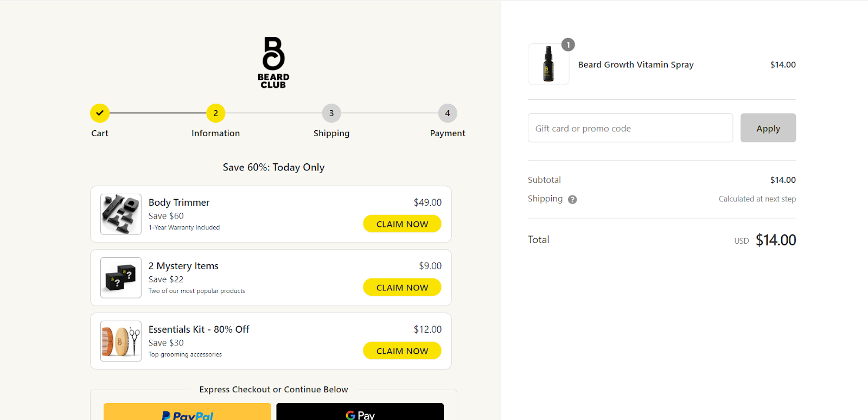The width and height of the screenshot is (868, 420).
Task: Select the Payment step number 4 circle
Action: point(448,113)
